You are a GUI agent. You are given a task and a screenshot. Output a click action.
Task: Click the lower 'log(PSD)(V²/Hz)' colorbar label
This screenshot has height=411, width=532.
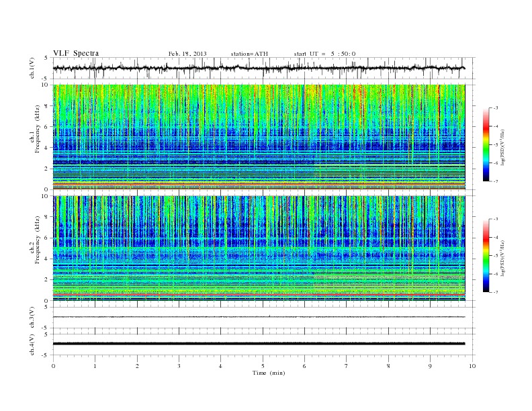[x=503, y=258]
